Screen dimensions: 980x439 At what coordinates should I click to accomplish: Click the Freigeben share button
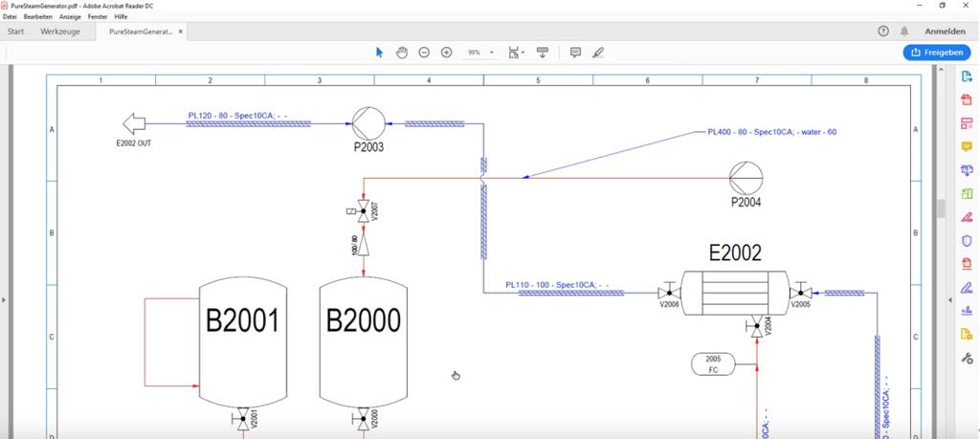(x=936, y=53)
